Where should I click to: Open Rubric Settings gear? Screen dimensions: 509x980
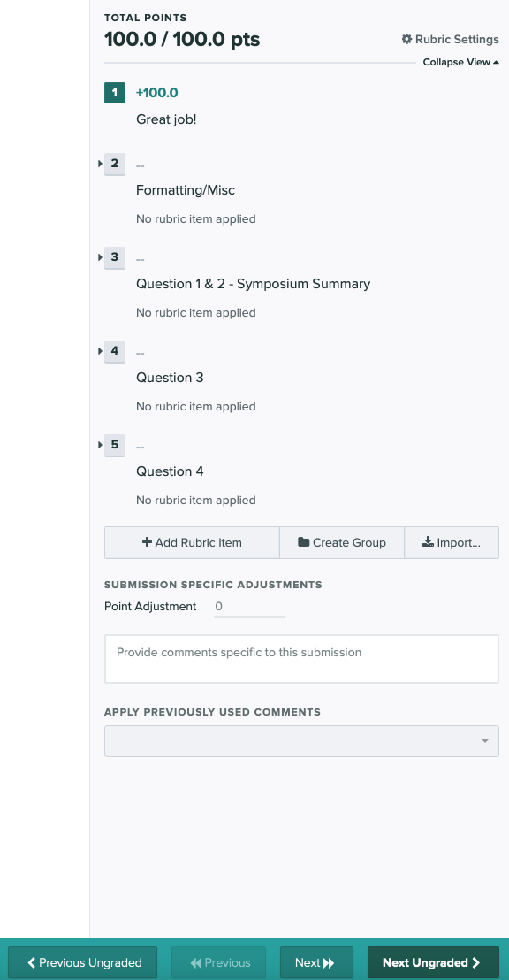450,40
